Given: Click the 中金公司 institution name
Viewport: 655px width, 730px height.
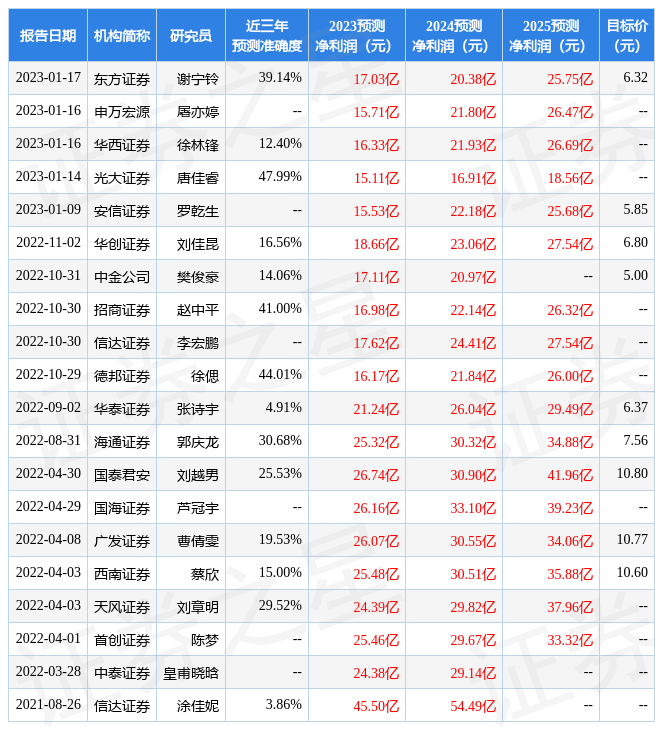Looking at the screenshot, I should point(121,276).
